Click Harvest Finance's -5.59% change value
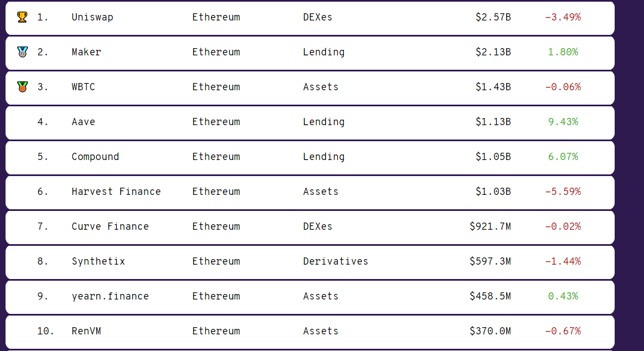Image resolution: width=644 pixels, height=351 pixels. [563, 192]
